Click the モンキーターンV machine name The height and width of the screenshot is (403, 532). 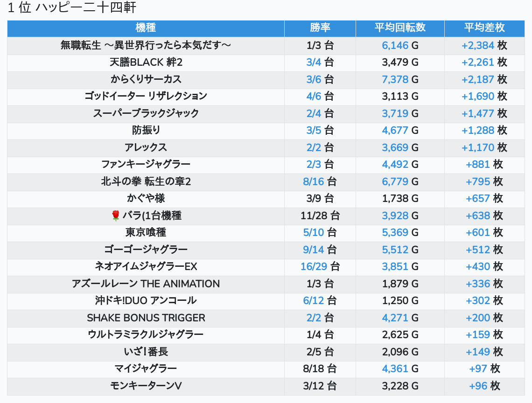pos(146,386)
